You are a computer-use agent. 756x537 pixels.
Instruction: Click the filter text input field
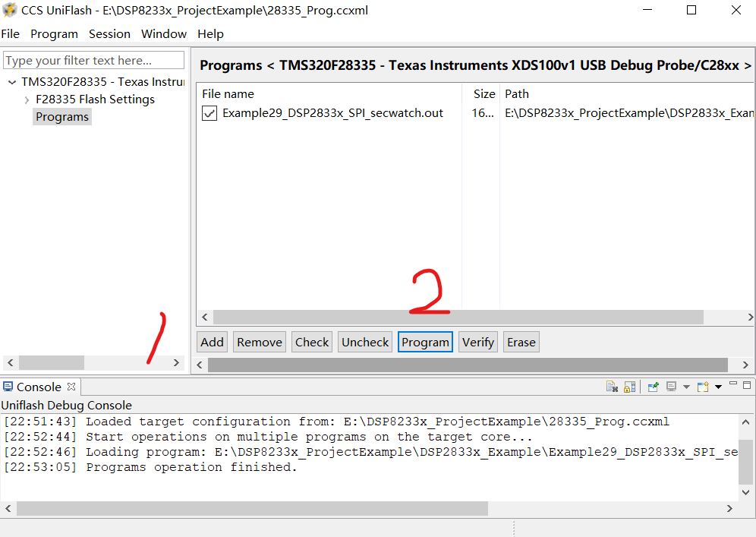[93, 60]
